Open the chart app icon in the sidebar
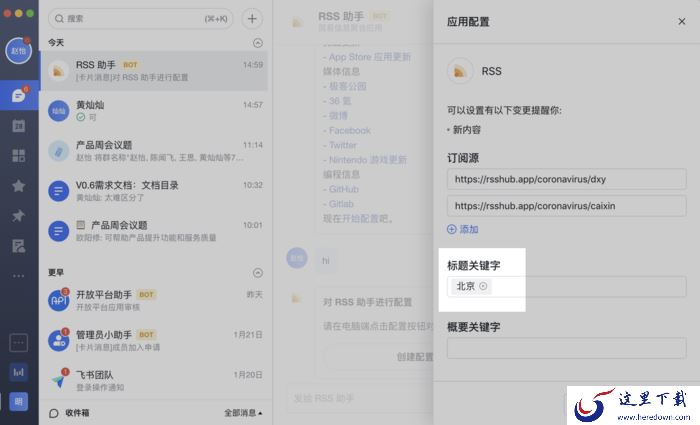 click(x=18, y=372)
